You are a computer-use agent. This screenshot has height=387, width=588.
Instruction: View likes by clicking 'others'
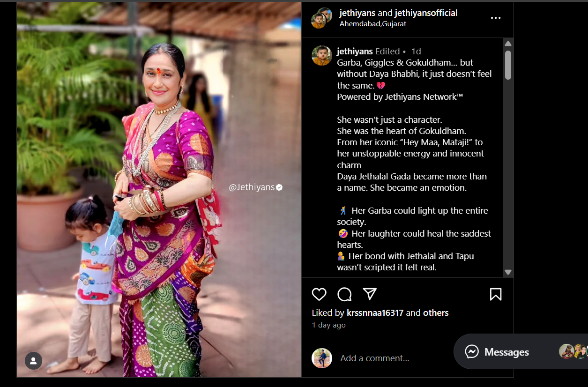tap(436, 313)
